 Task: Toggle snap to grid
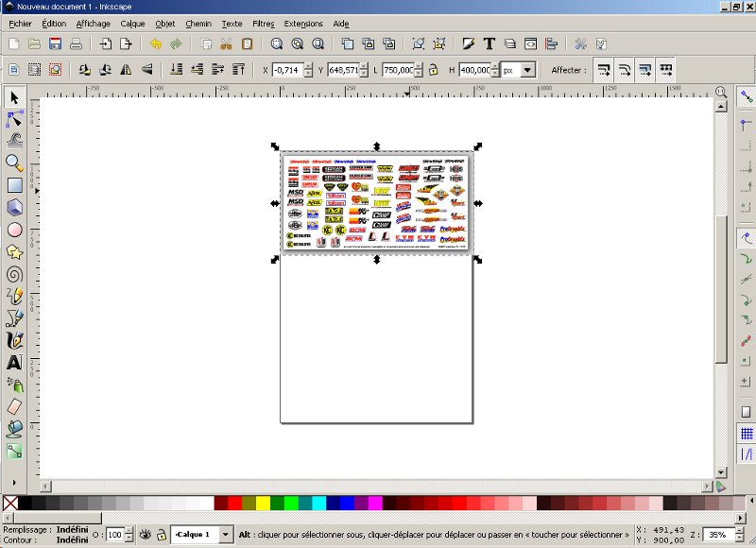[747, 434]
